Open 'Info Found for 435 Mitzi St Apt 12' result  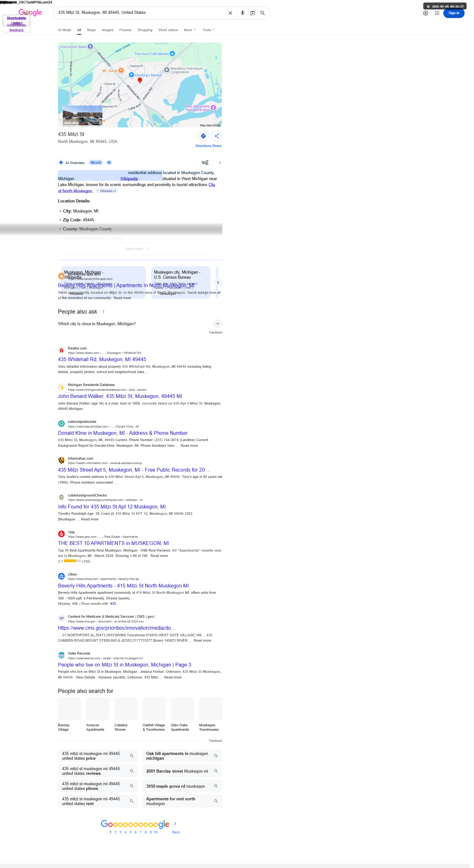[112, 507]
